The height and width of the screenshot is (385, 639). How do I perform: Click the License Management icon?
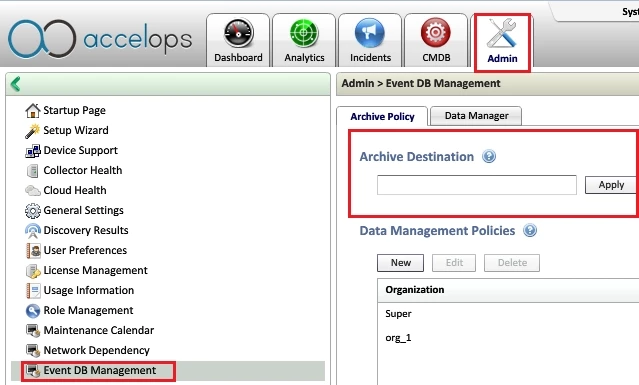(33, 270)
